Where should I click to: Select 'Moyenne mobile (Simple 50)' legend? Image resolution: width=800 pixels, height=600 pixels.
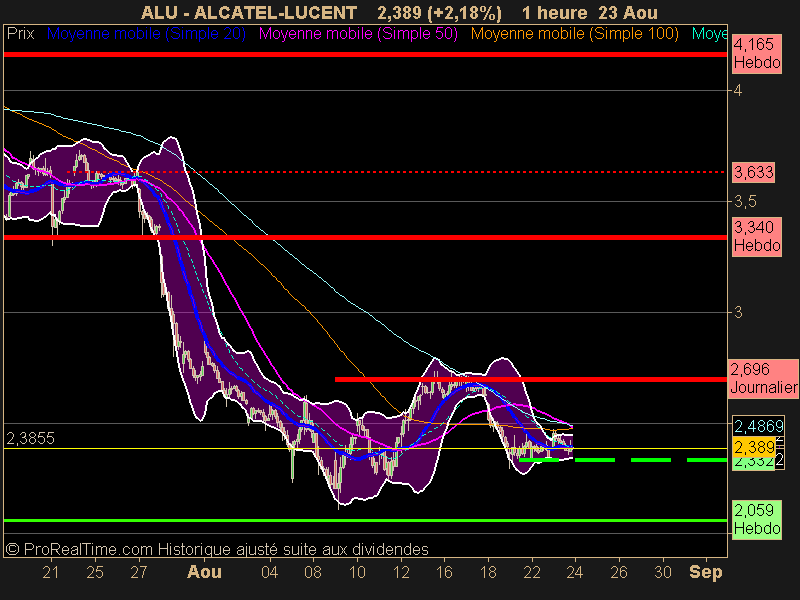coord(358,34)
